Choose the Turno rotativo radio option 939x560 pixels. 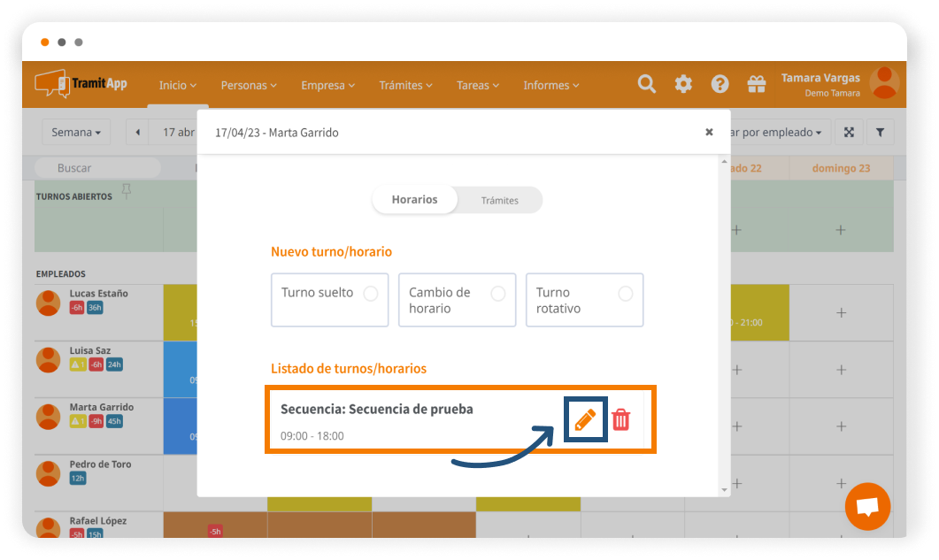click(x=626, y=294)
